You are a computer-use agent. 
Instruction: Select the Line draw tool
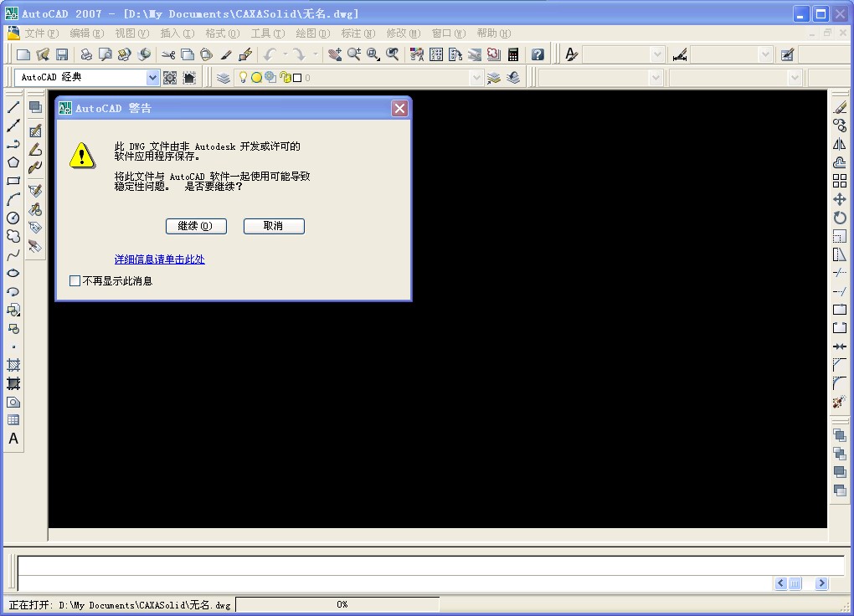click(x=13, y=107)
